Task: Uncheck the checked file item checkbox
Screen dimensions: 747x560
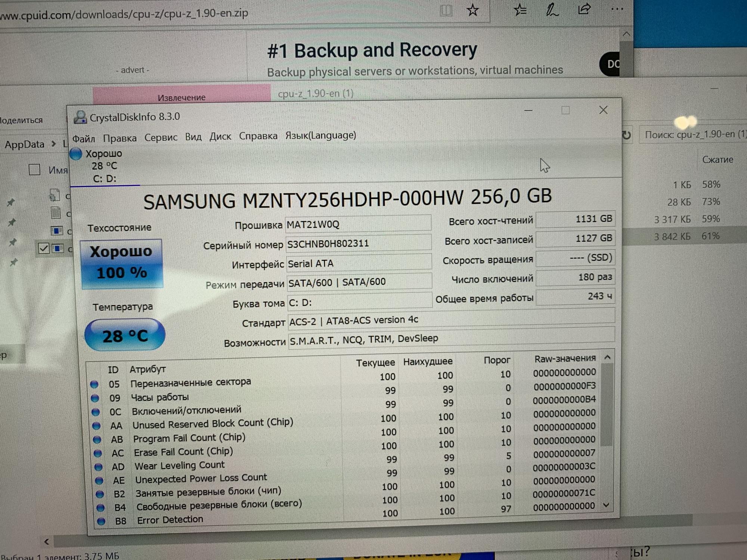Action: [44, 248]
